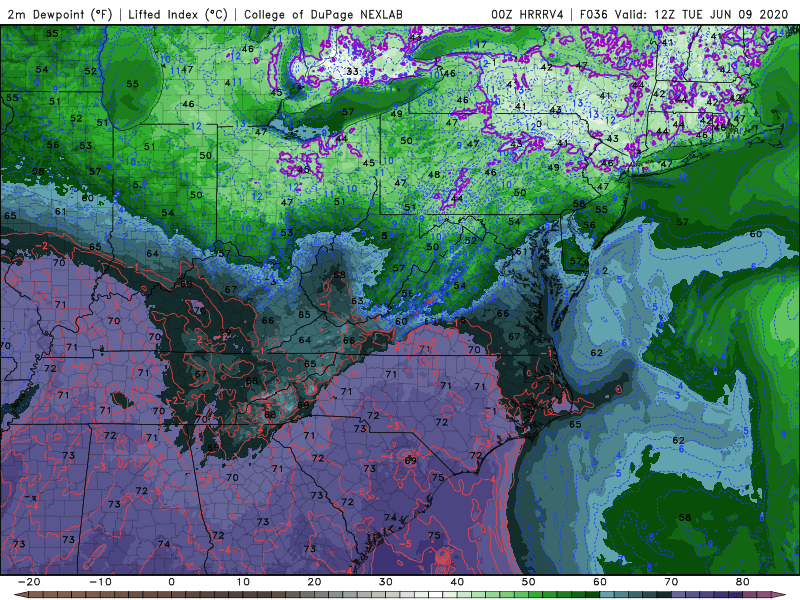Click the 0 tick label on the legend
This screenshot has height=600, width=800.
coord(171,582)
